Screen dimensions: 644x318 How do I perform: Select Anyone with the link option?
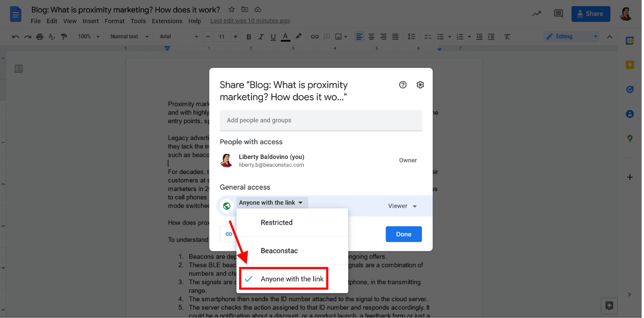tap(292, 279)
